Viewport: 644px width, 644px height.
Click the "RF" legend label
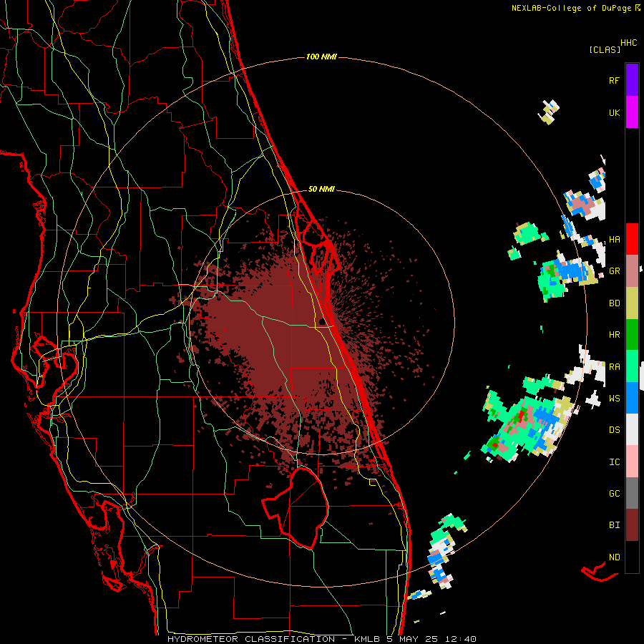click(614, 80)
